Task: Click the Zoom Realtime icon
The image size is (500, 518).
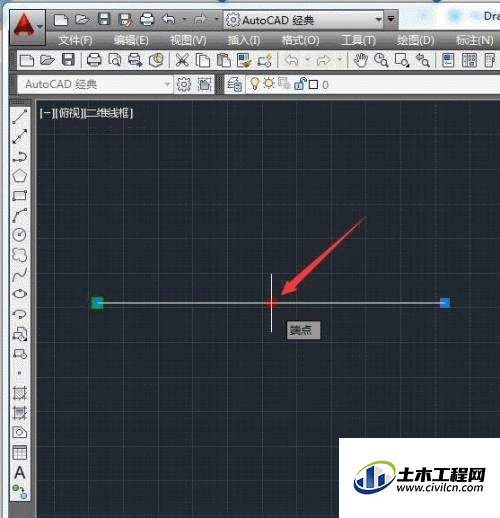Action: (381, 60)
